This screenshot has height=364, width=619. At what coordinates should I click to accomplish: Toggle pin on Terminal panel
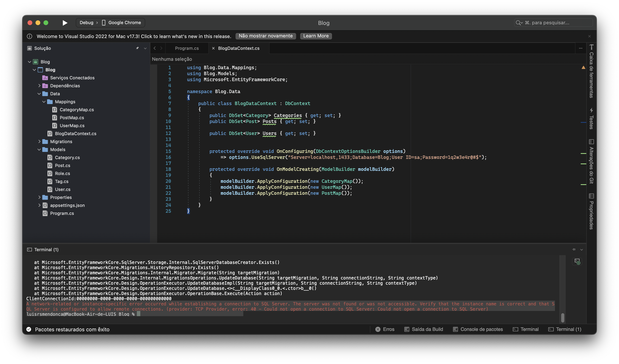574,250
